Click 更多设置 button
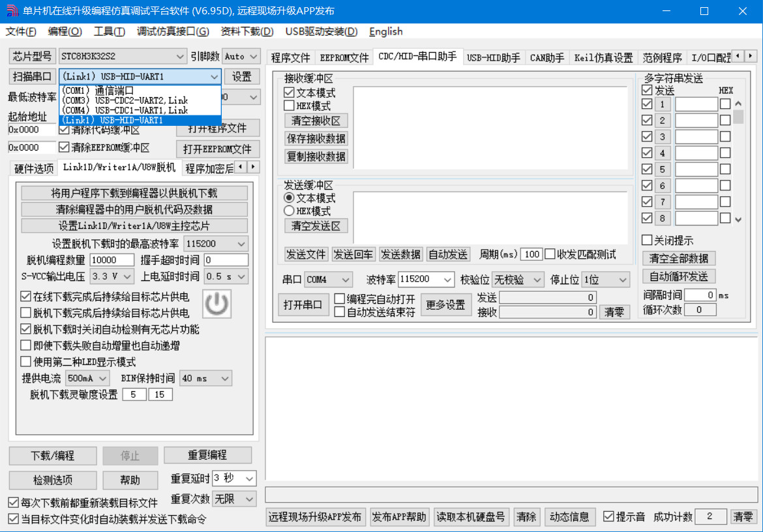The height and width of the screenshot is (532, 763). pyautogui.click(x=445, y=305)
